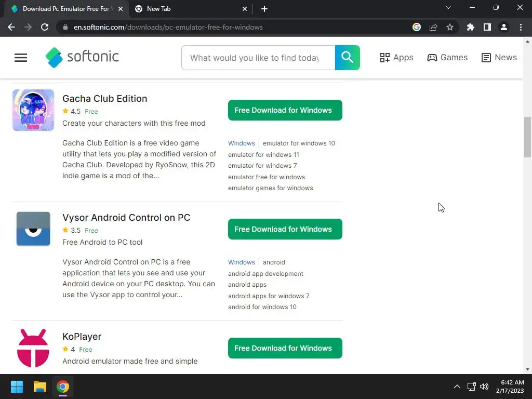Click the page vertical scrollbar thumb
The image size is (532, 399).
(527, 137)
